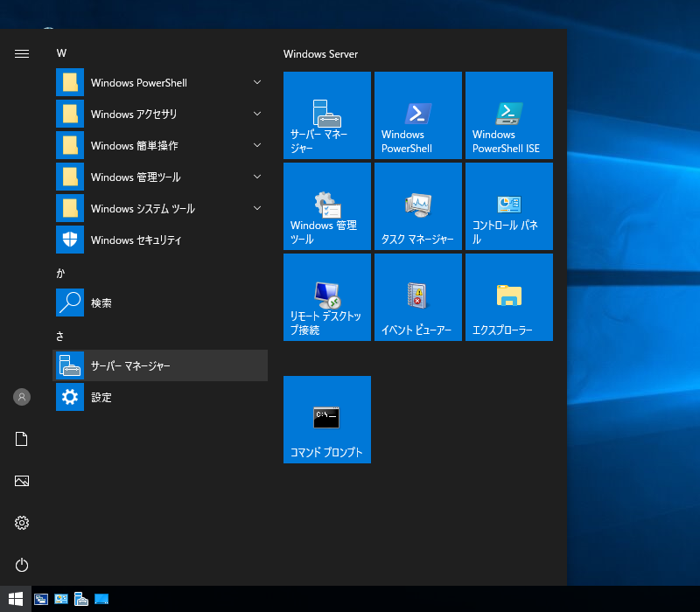This screenshot has height=612, width=700.
Task: Open the リモート デスクトップ接続 tile
Action: click(326, 297)
